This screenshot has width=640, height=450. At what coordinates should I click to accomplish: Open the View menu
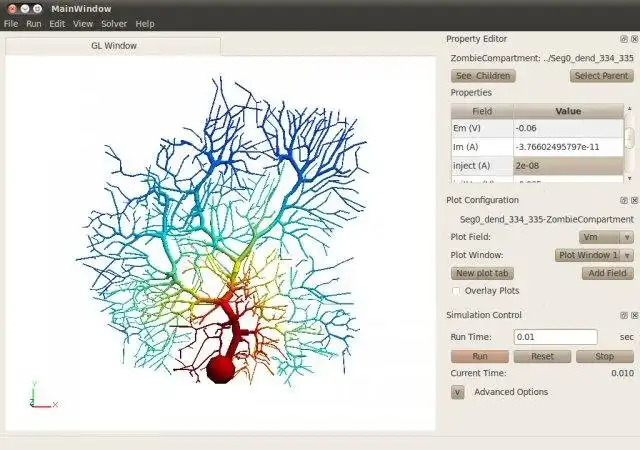83,24
